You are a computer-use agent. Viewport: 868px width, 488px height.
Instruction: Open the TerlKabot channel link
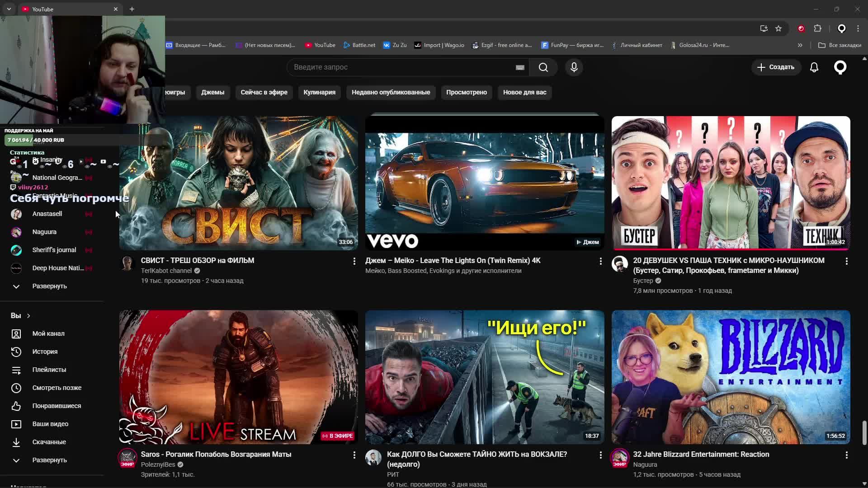pyautogui.click(x=166, y=271)
